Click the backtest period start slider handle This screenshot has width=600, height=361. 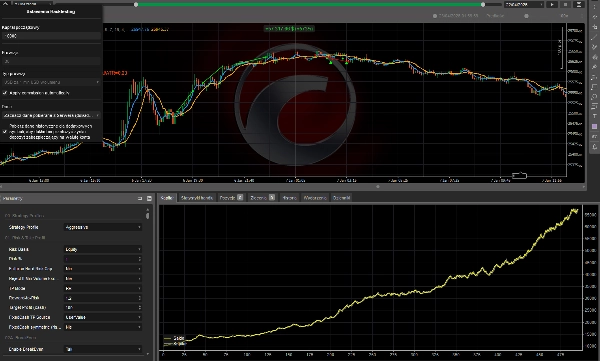coord(136,5)
